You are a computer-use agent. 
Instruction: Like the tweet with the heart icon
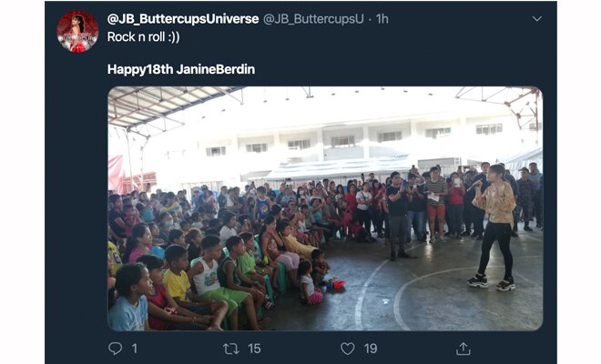point(348,349)
